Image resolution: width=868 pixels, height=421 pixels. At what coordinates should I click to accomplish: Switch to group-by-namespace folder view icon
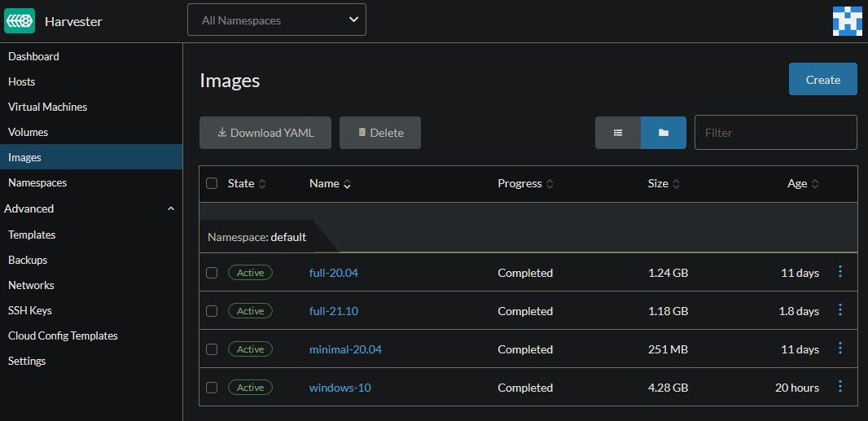663,133
